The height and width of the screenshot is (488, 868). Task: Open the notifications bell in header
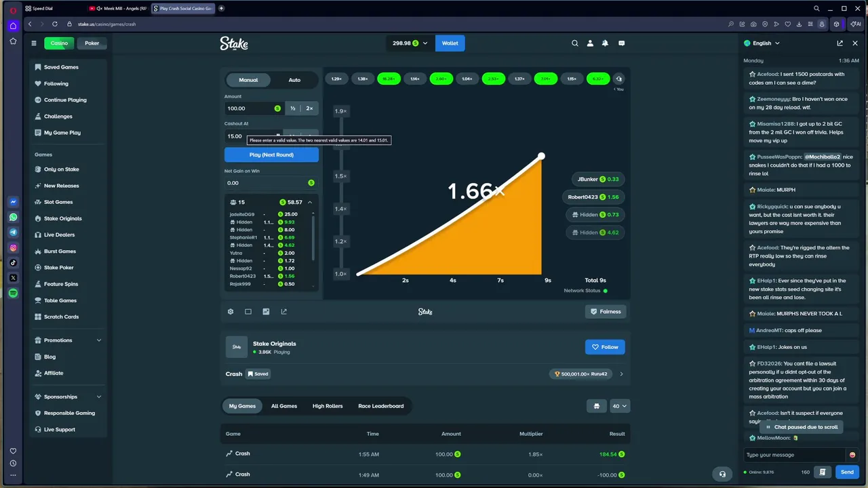[x=606, y=43]
